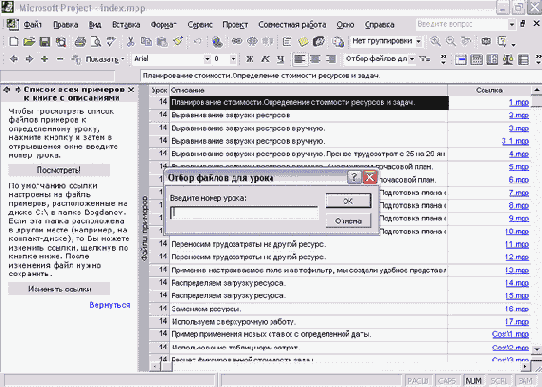Click the 'Ссылка' column header
Image resolution: width=542 pixels, height=387 pixels.
click(489, 90)
